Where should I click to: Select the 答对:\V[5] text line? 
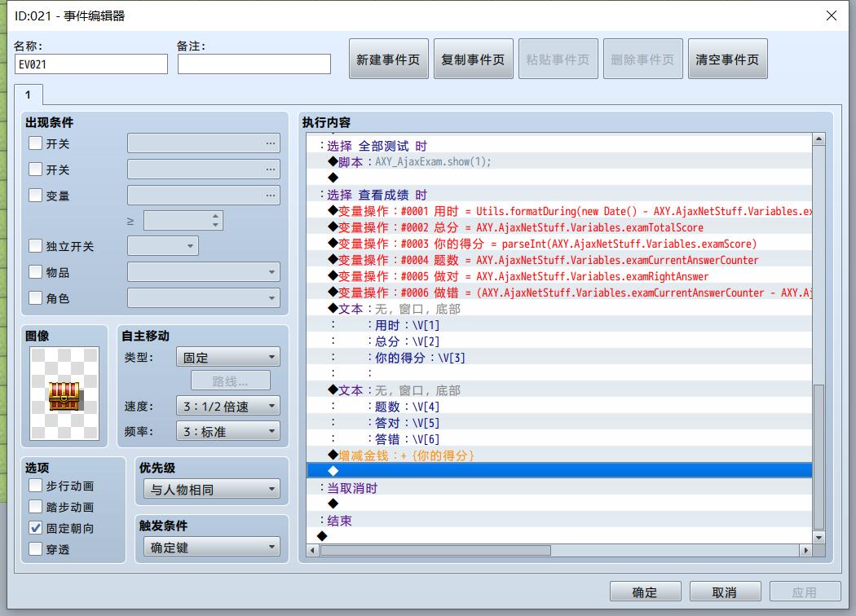559,423
